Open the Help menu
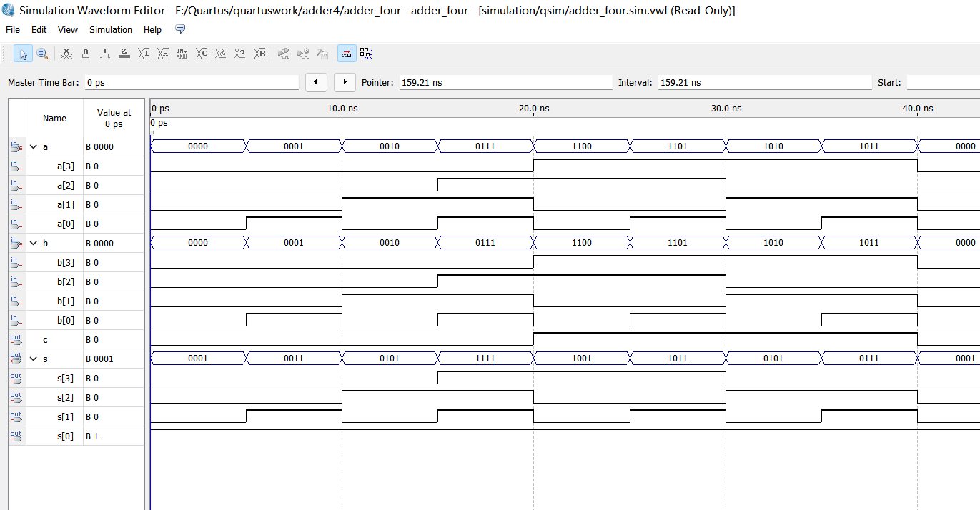980x510 pixels. (x=152, y=30)
